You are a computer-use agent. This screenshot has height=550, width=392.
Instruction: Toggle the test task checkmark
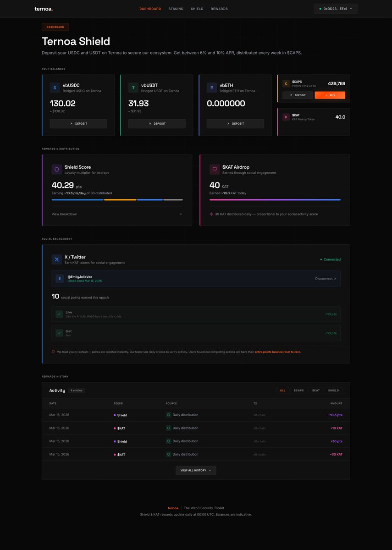(59, 333)
